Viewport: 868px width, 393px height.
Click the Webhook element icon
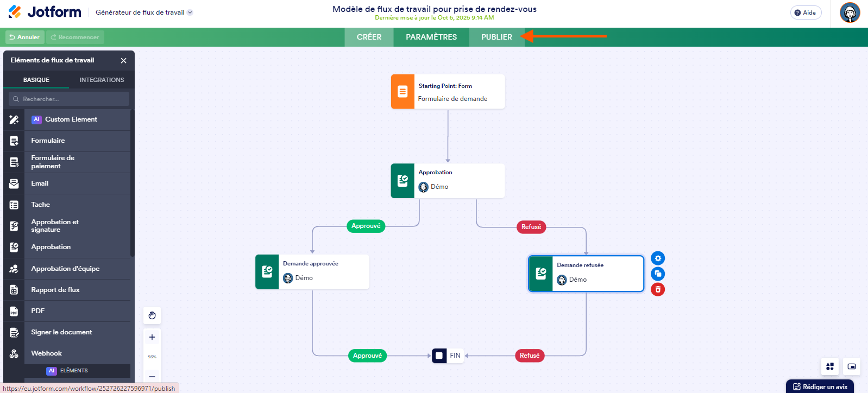click(14, 353)
